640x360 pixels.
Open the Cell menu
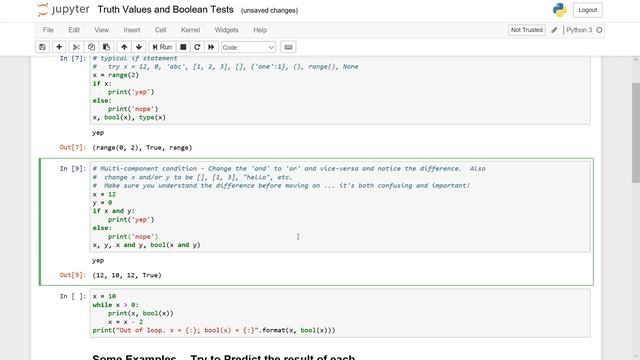(x=160, y=30)
